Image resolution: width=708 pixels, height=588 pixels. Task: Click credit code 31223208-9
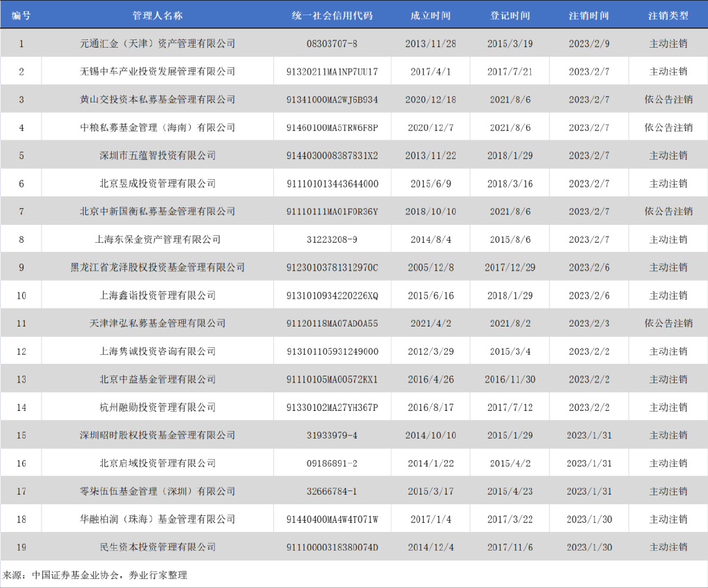tap(332, 239)
